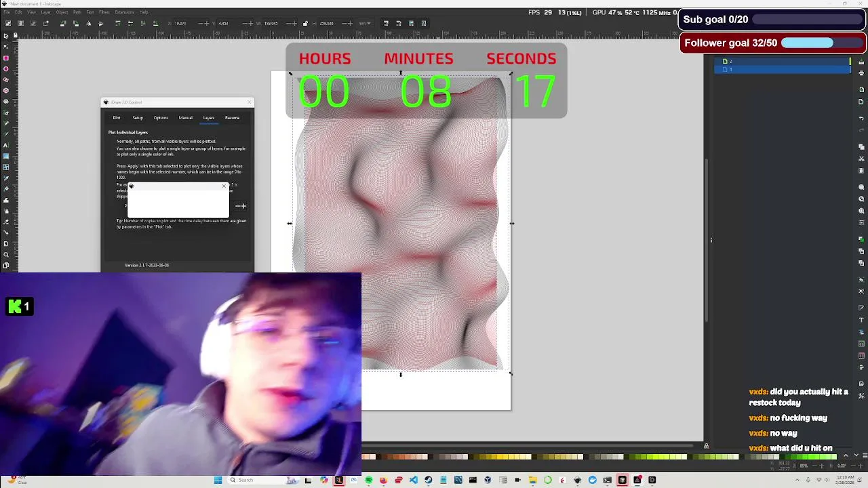Toggle move gradients with objects
The width and height of the screenshot is (868, 488).
tap(411, 23)
